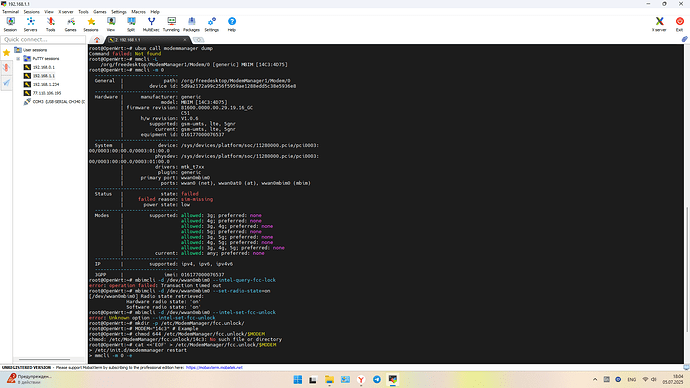Collapse the PuTTY sessions tree node
This screenshot has height=388, width=690.
(x=18, y=59)
